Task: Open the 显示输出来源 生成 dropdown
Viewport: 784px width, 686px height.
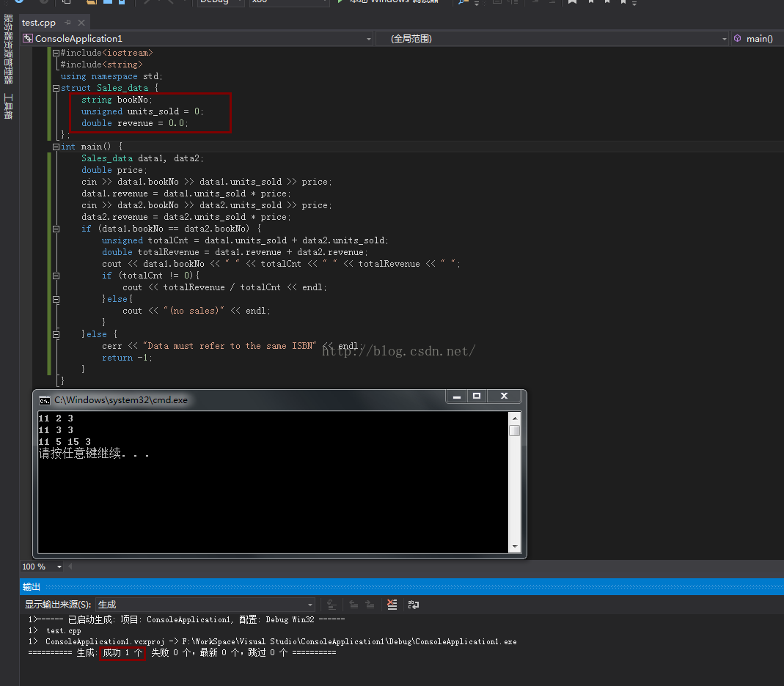Action: [205, 605]
